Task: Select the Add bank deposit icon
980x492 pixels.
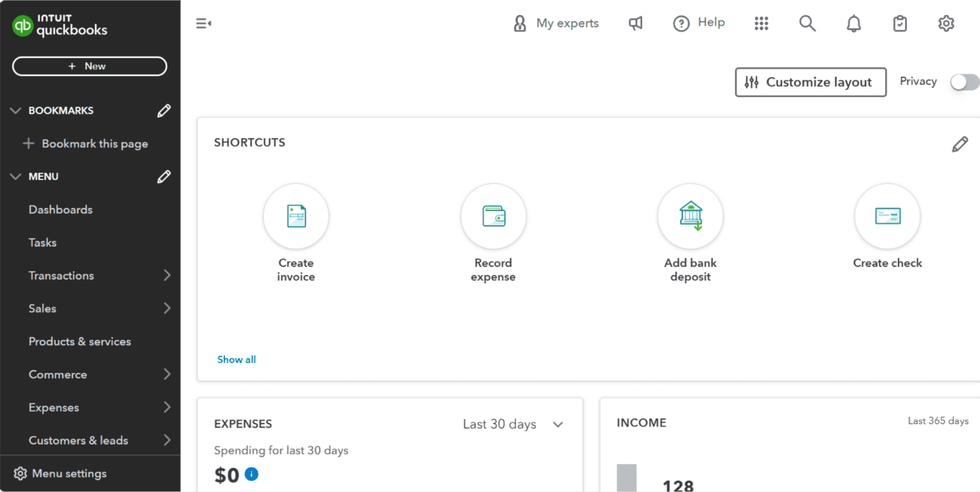Action: pos(690,216)
